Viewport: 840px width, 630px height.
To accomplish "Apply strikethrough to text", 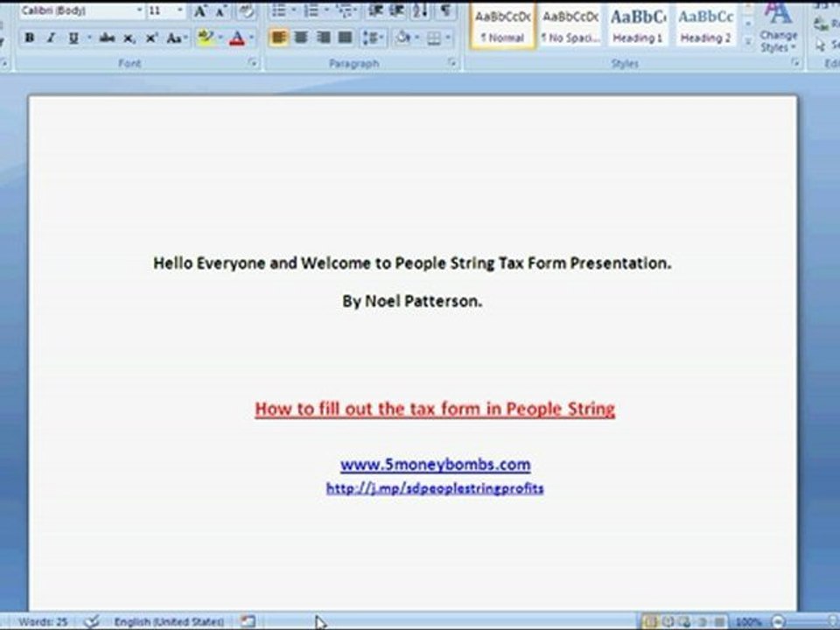I will click(x=107, y=38).
